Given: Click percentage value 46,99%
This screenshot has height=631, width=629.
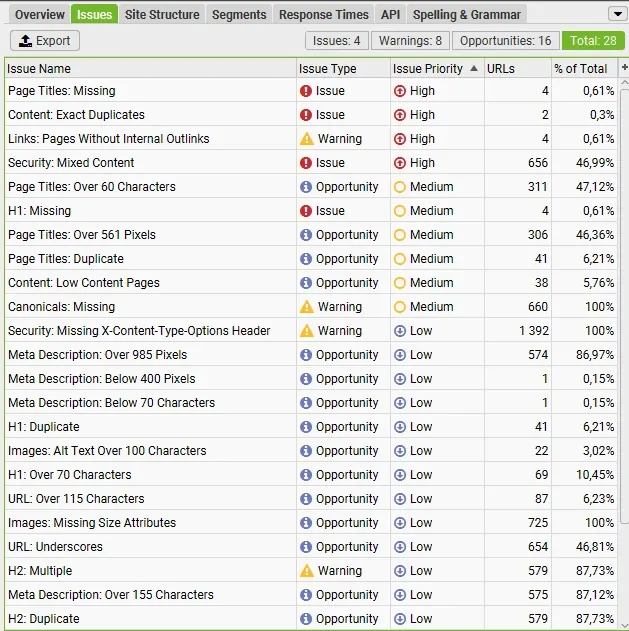Looking at the screenshot, I should [595, 163].
